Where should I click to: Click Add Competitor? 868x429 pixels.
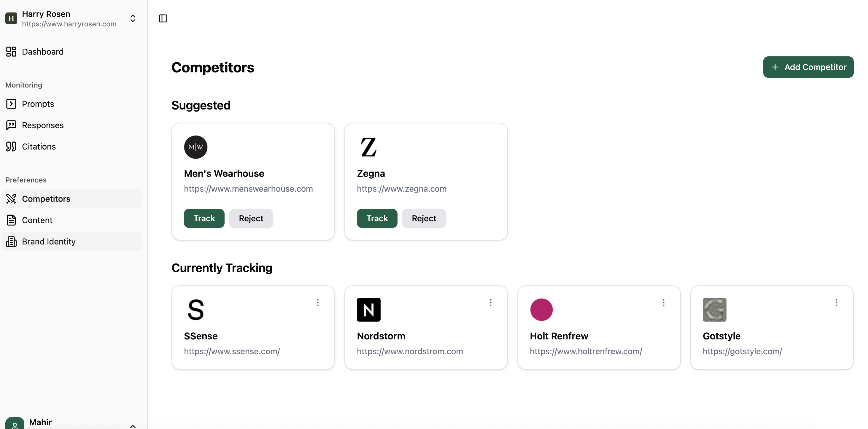[808, 67]
